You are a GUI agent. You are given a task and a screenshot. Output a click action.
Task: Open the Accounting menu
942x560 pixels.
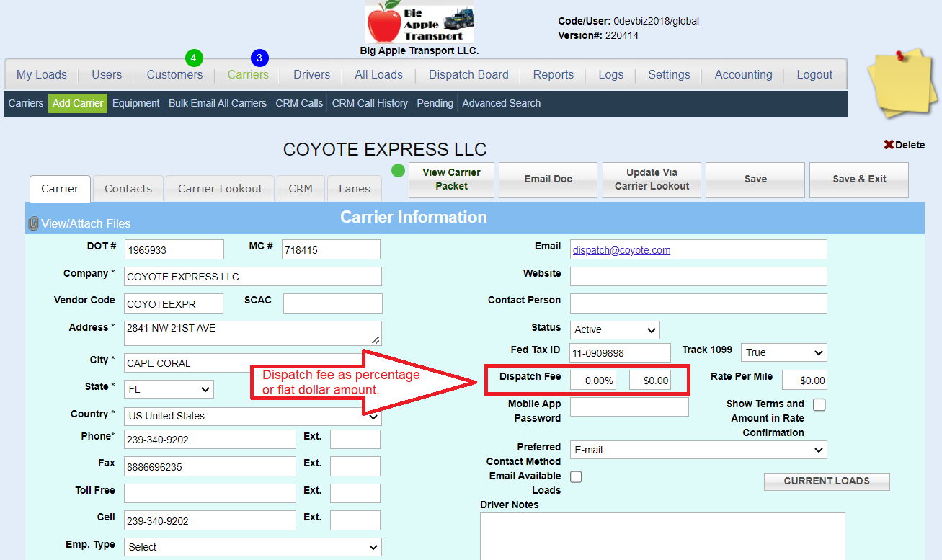click(743, 74)
